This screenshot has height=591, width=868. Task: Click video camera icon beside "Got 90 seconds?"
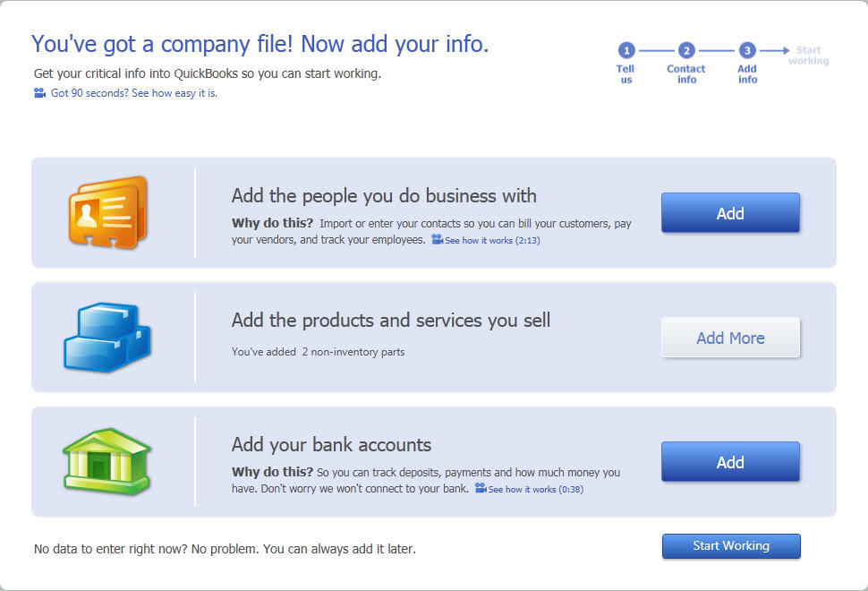(39, 93)
